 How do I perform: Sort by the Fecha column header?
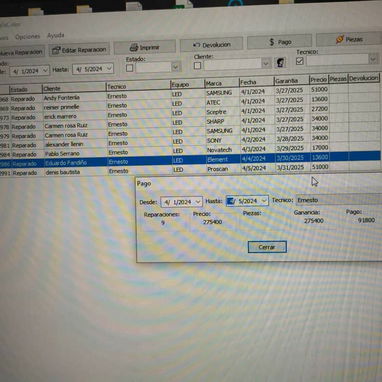tap(256, 82)
